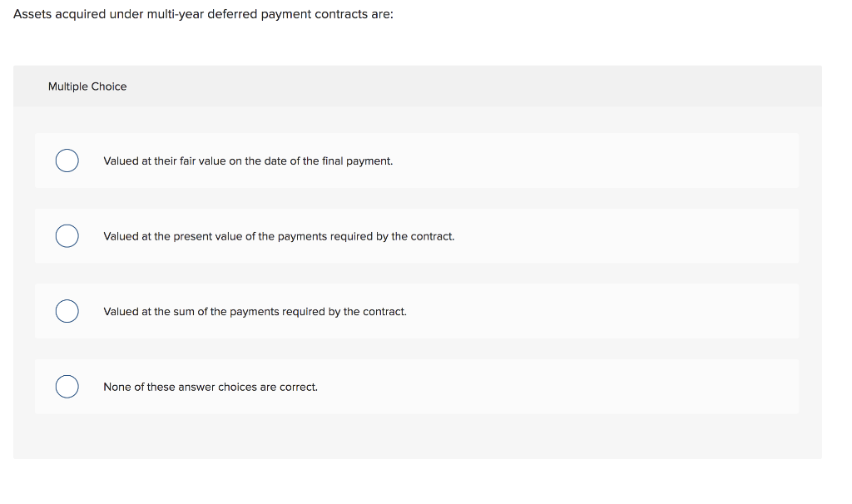Viewport: 852px width, 504px height.
Task: Select the present value of payments answer text
Action: click(279, 236)
